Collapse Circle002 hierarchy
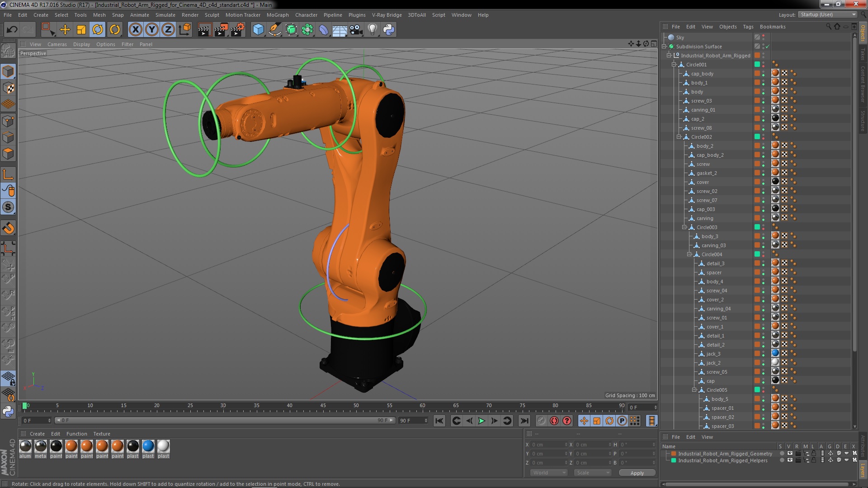This screenshot has width=868, height=488. coord(679,137)
